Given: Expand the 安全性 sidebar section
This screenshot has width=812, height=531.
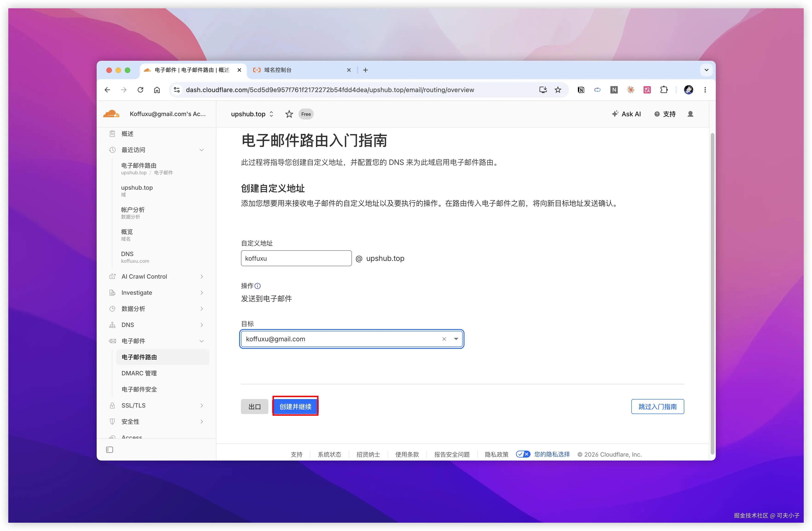Looking at the screenshot, I should [202, 421].
